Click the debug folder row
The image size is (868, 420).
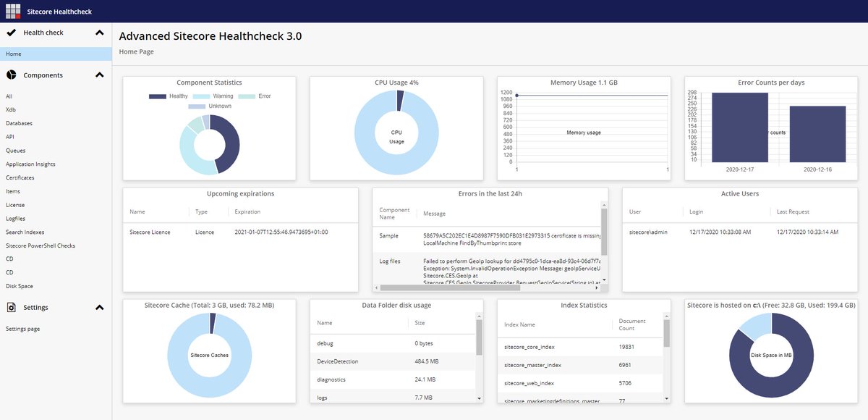point(393,343)
